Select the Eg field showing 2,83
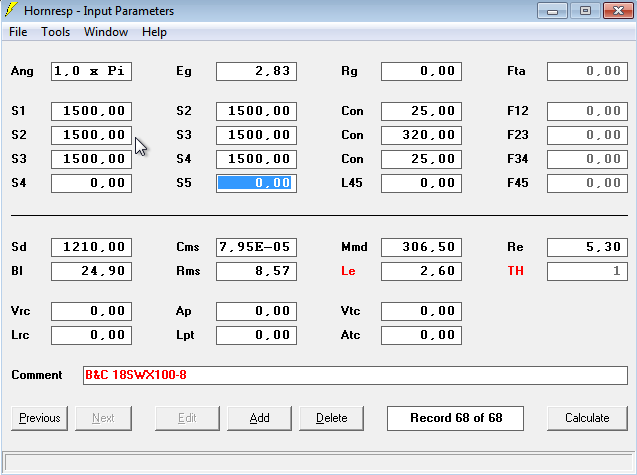 [x=256, y=71]
